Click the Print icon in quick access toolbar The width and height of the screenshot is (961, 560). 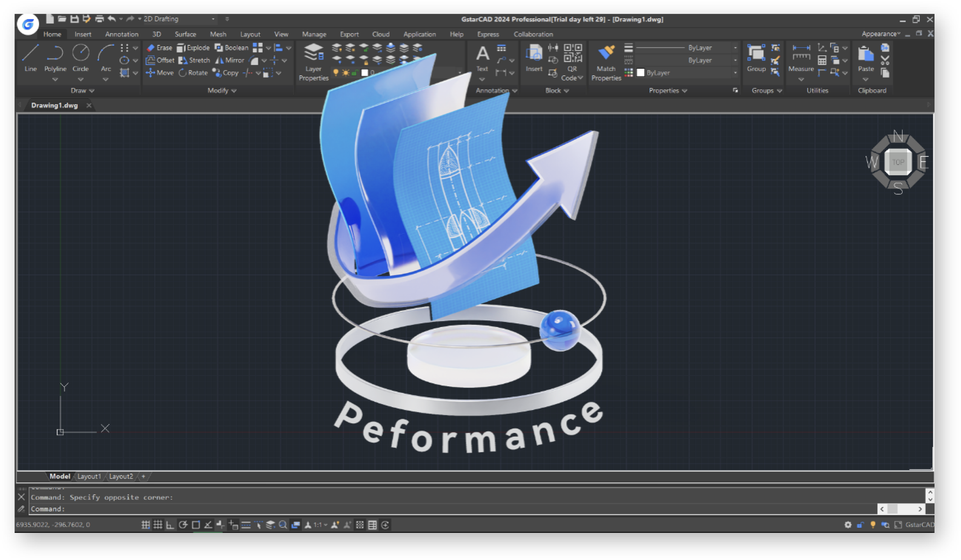pyautogui.click(x=100, y=19)
